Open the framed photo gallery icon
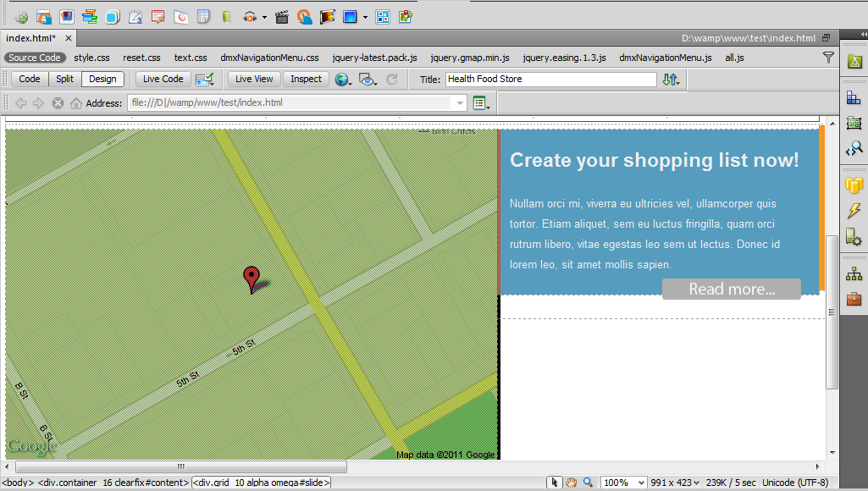868x491 pixels. click(67, 17)
